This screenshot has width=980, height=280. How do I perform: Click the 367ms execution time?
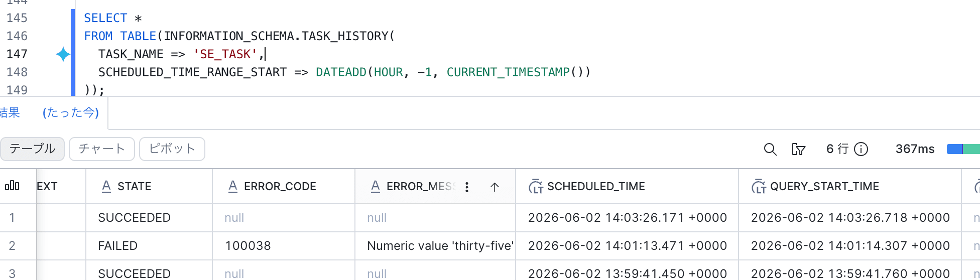point(915,149)
